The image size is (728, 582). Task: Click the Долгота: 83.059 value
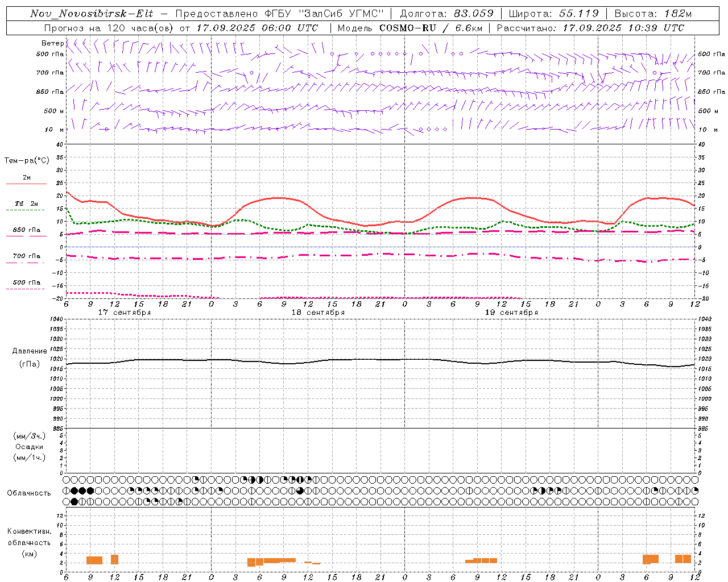pos(446,14)
